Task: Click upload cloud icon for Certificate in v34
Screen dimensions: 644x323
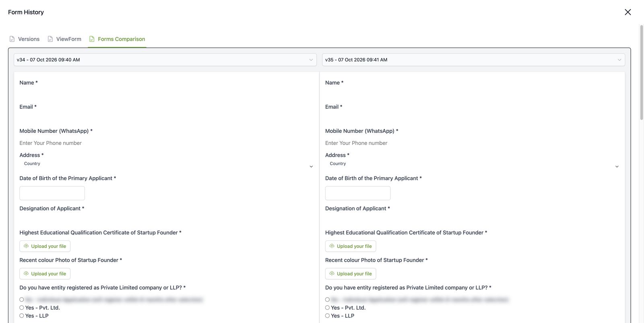Action: (x=26, y=246)
